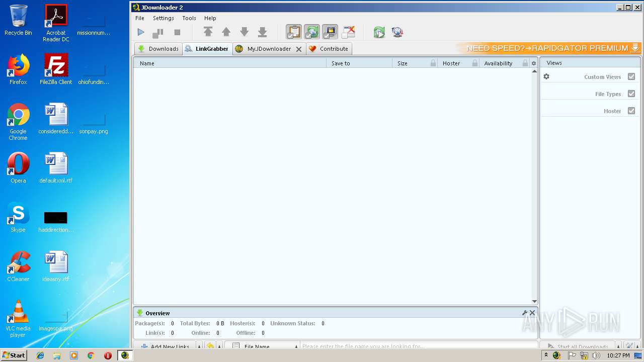644x362 pixels.
Task: Select Google Chrome desktop shortcut
Action: click(x=18, y=122)
